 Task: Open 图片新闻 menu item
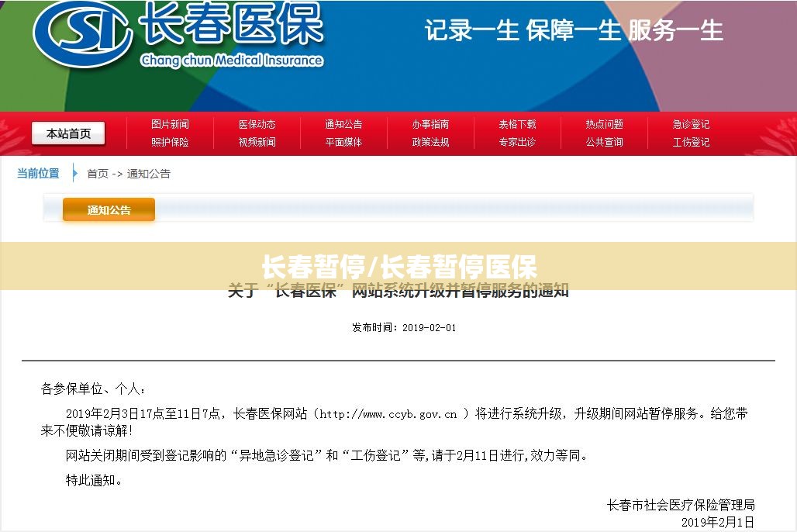point(170,124)
